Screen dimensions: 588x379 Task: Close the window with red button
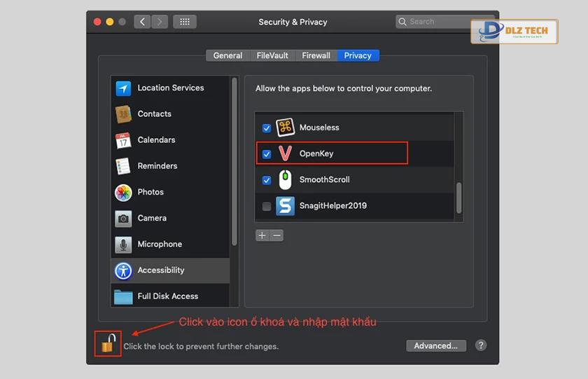(x=97, y=22)
